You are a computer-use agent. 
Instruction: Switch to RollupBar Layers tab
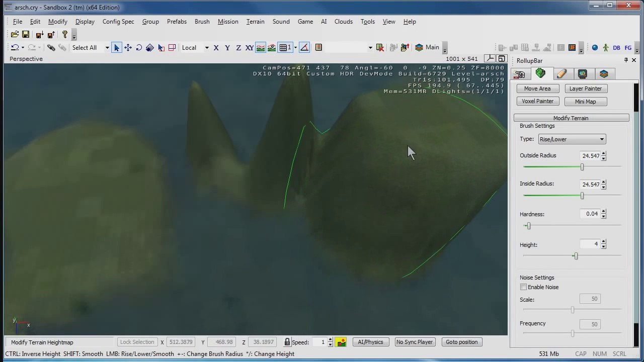click(x=604, y=74)
